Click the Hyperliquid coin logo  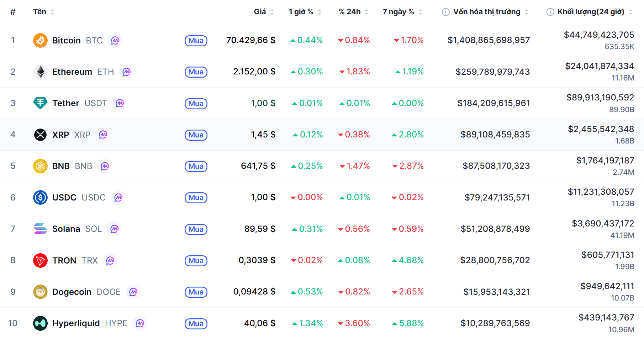[x=40, y=323]
